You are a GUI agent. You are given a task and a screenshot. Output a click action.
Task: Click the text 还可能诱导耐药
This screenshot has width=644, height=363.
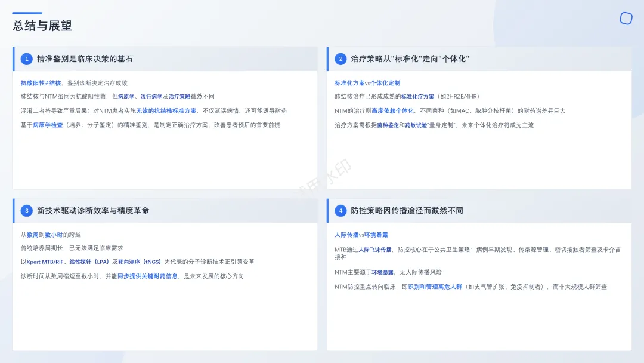pos(266,110)
